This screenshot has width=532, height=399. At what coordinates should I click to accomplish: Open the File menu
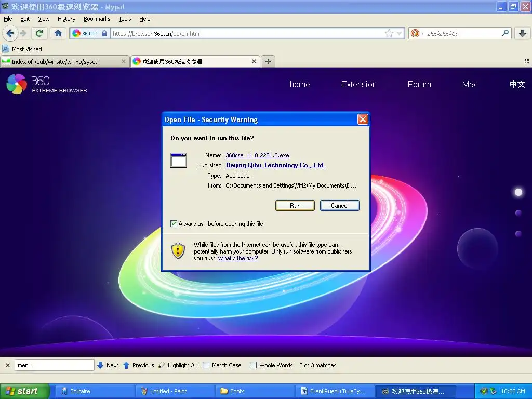click(x=8, y=19)
